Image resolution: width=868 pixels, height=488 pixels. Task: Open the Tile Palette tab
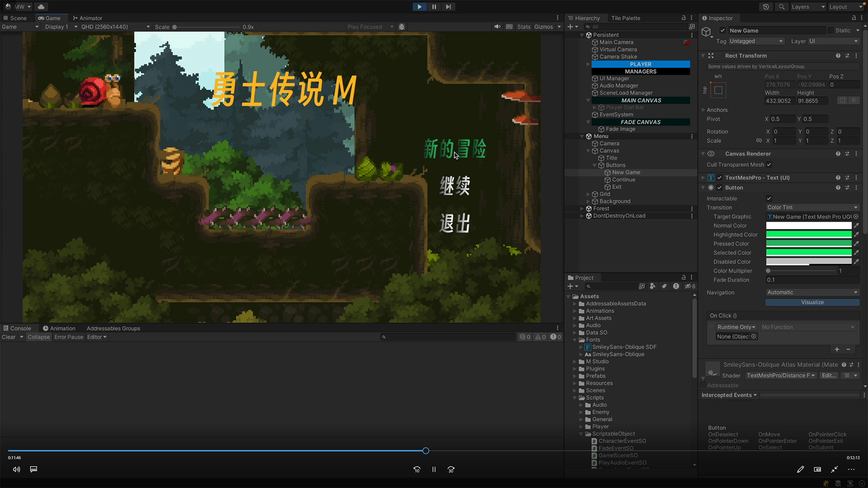click(625, 18)
